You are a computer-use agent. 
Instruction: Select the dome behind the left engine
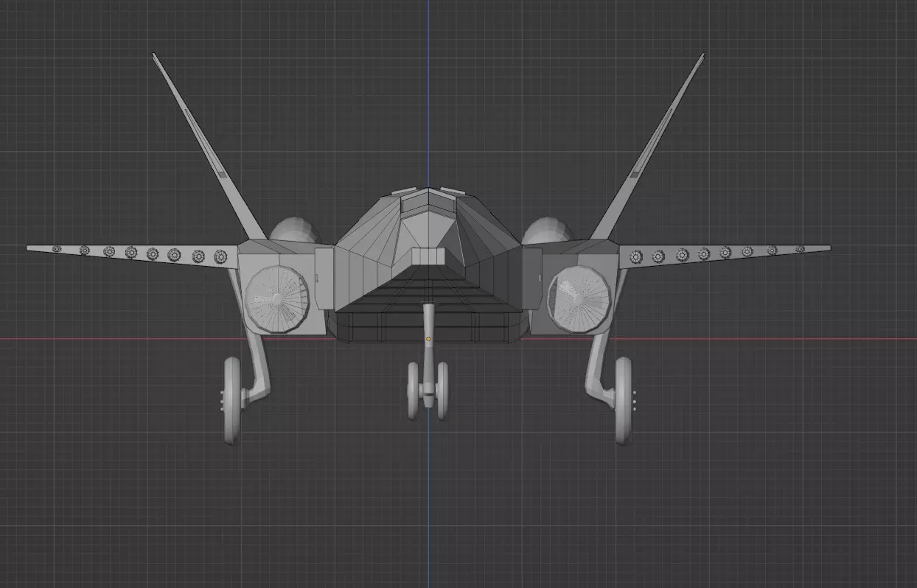click(x=295, y=231)
